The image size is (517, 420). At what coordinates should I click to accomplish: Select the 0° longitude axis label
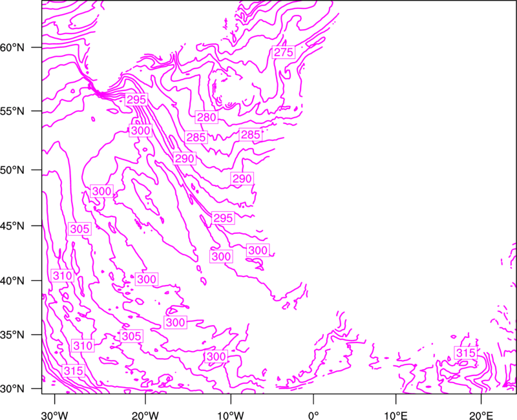coord(313,415)
